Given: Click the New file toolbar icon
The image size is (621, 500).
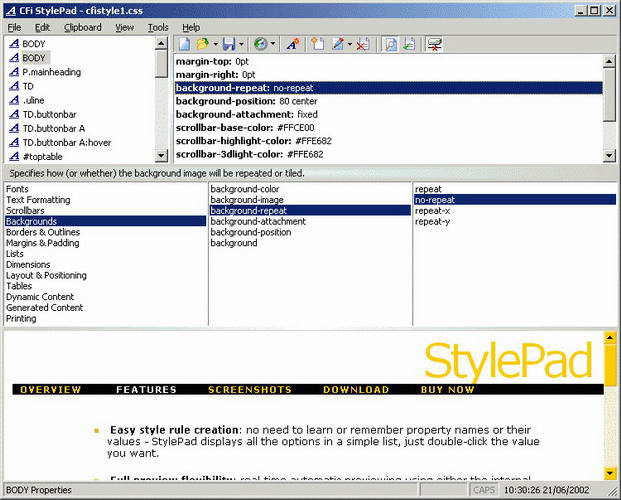Looking at the screenshot, I should [x=184, y=44].
